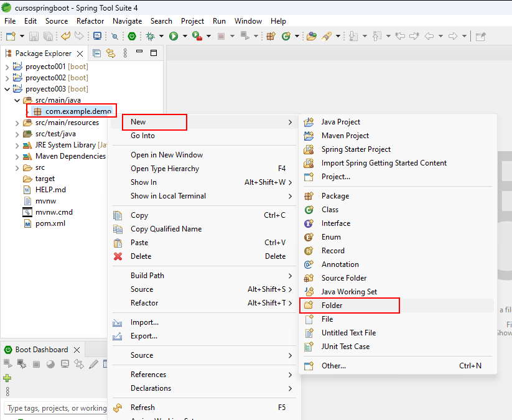The width and height of the screenshot is (512, 420).
Task: Open the New Java Class dropdown arrow
Action: [x=297, y=36]
